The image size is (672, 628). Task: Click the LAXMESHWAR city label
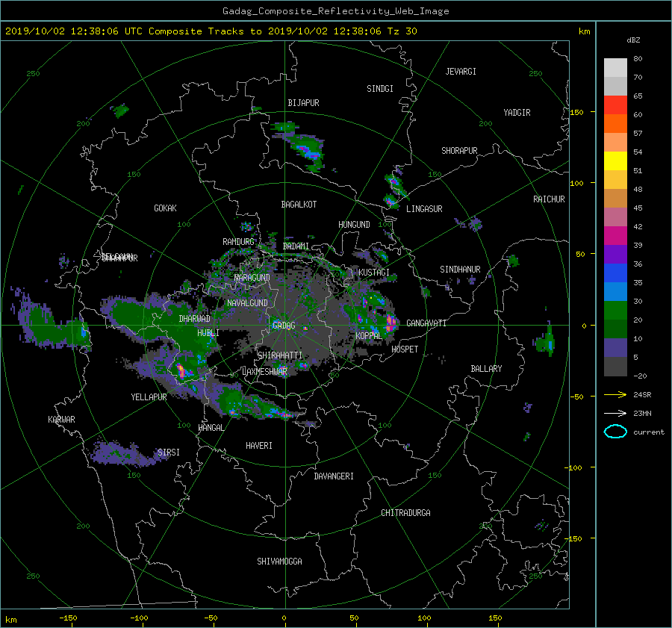click(264, 372)
